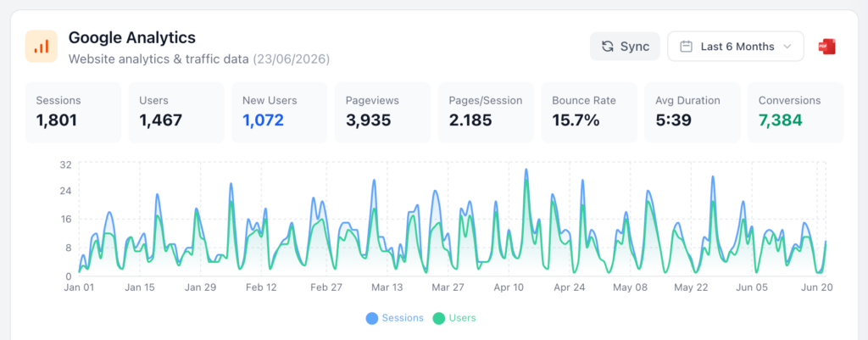Click the orange Google Analytics bar chart icon
Image resolution: width=868 pixels, height=340 pixels.
[42, 46]
